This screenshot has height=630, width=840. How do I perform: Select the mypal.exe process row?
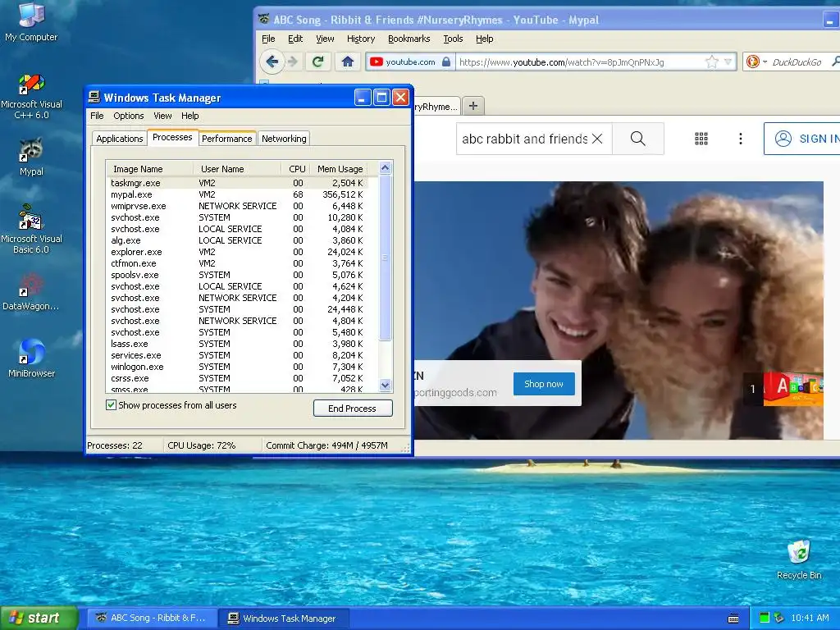[237, 194]
